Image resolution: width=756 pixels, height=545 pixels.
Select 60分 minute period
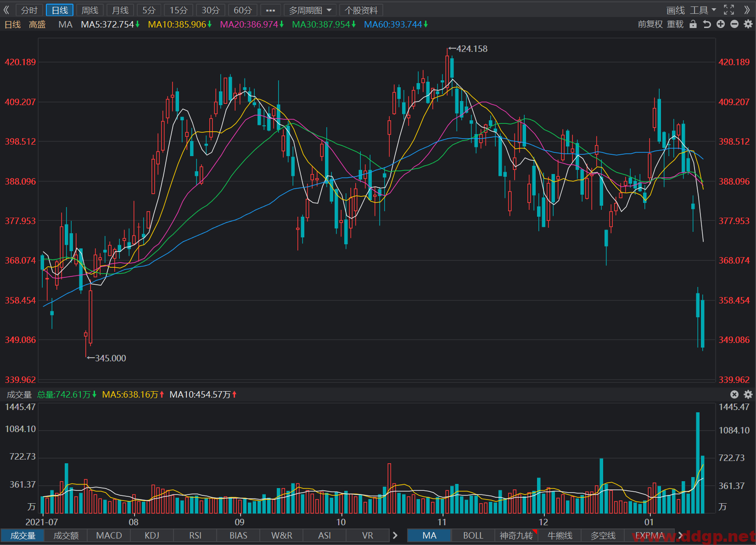click(x=243, y=10)
